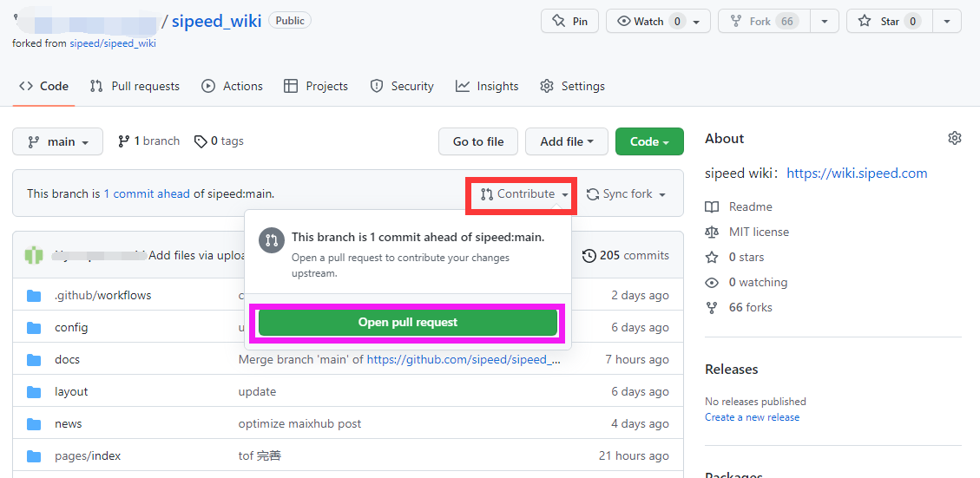Click the Fork count badge 66
This screenshot has width=980, height=478.
coord(787,21)
